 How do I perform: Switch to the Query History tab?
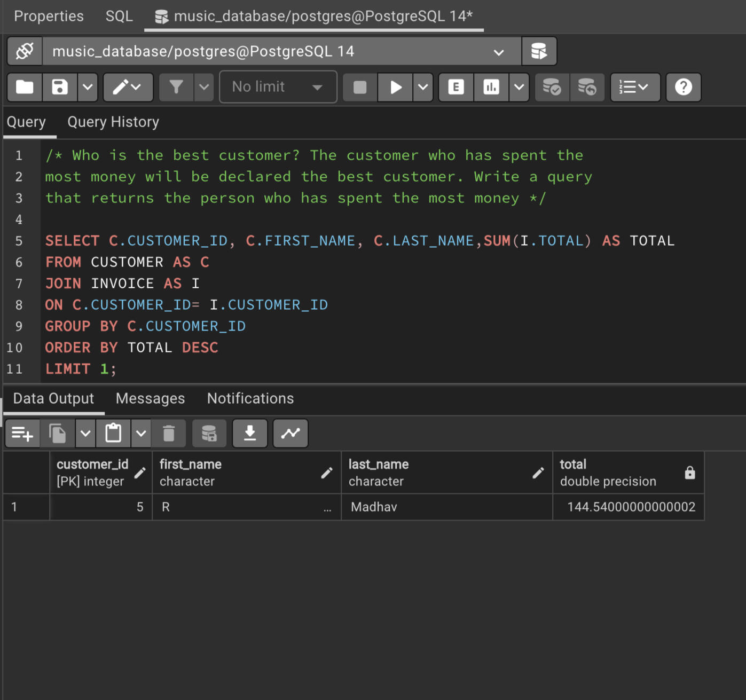pos(113,122)
